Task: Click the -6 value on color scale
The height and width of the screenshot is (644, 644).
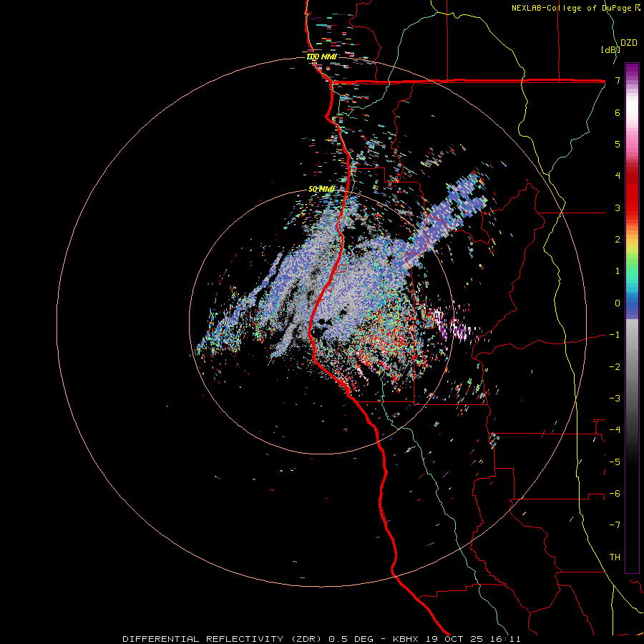Action: 615,494
